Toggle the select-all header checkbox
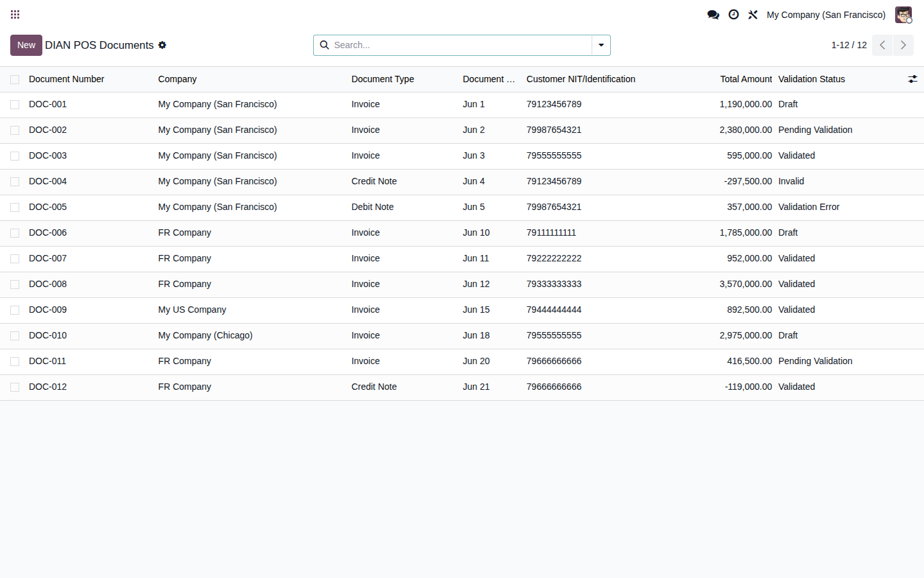Image resolution: width=924 pixels, height=578 pixels. [15, 80]
